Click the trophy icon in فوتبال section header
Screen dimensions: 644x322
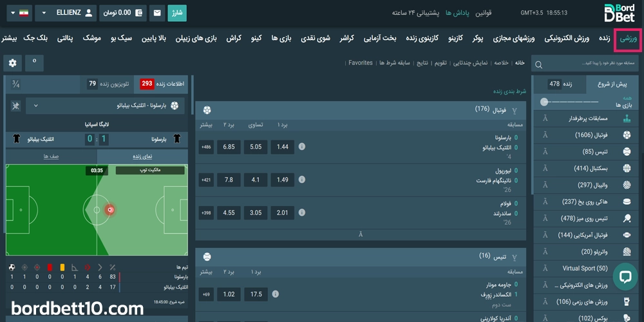click(514, 111)
